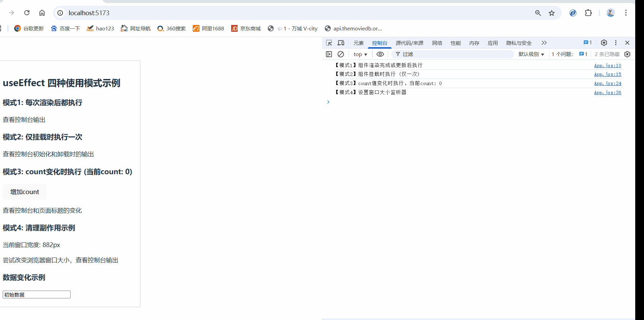Open the Chrome profile avatar
The width and height of the screenshot is (644, 320).
(x=611, y=13)
